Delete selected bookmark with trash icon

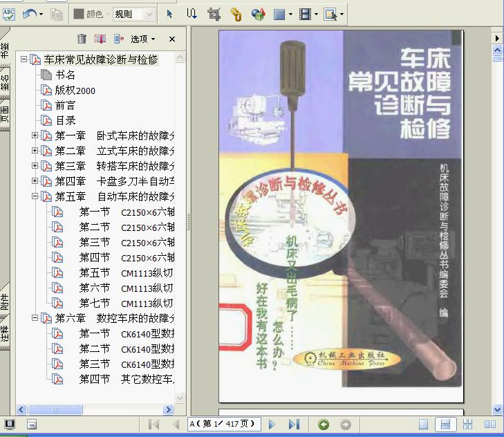(82, 39)
